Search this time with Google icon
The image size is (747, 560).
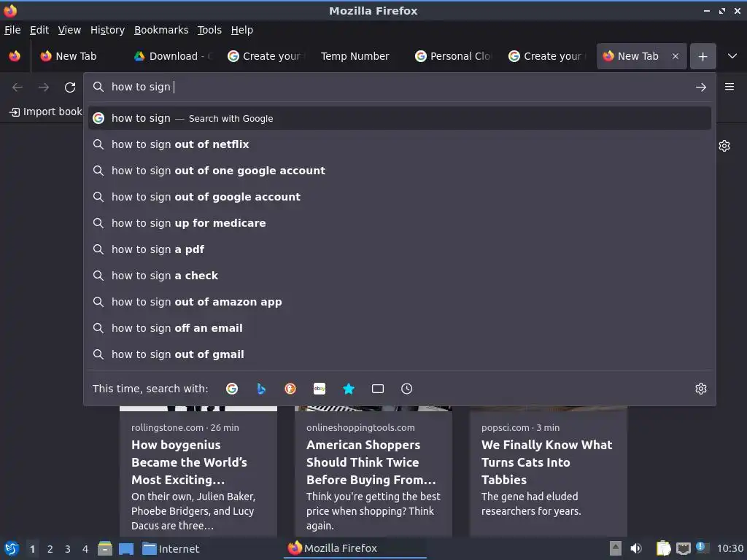pos(232,389)
